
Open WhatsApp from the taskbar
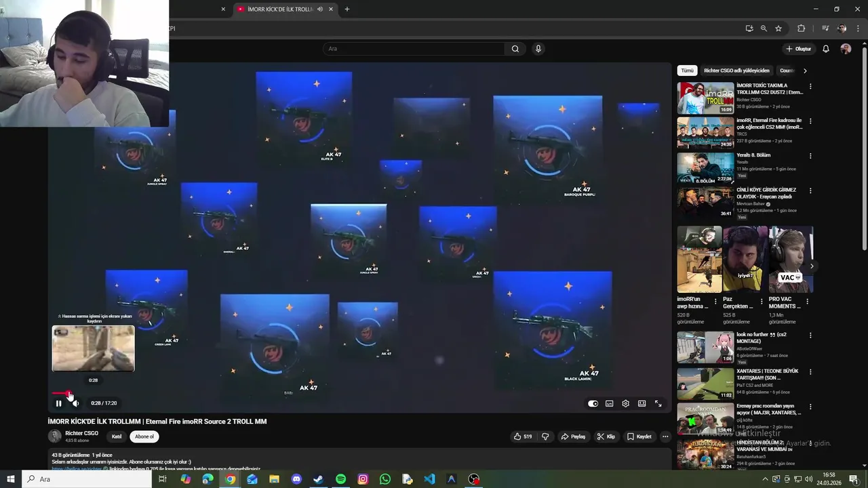tap(385, 479)
